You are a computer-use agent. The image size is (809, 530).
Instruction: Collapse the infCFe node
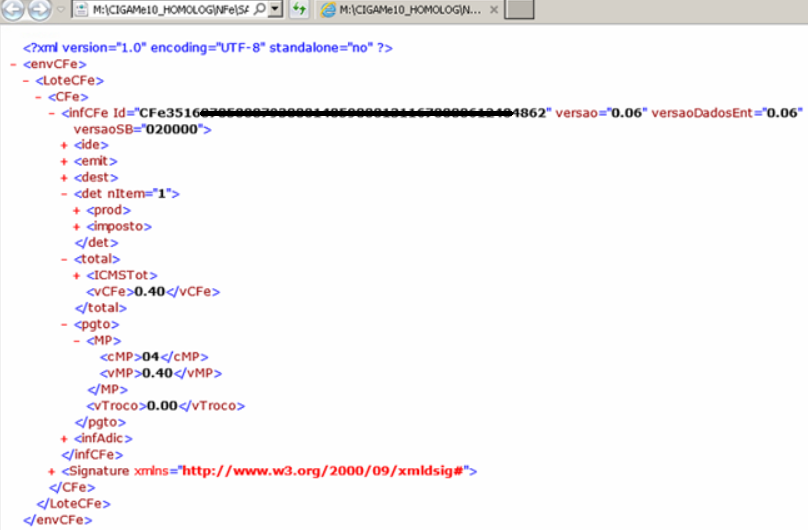pyautogui.click(x=52, y=114)
